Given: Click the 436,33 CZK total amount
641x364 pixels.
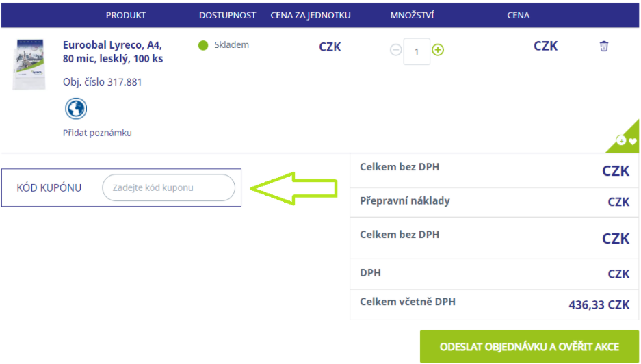Looking at the screenshot, I should point(599,305).
